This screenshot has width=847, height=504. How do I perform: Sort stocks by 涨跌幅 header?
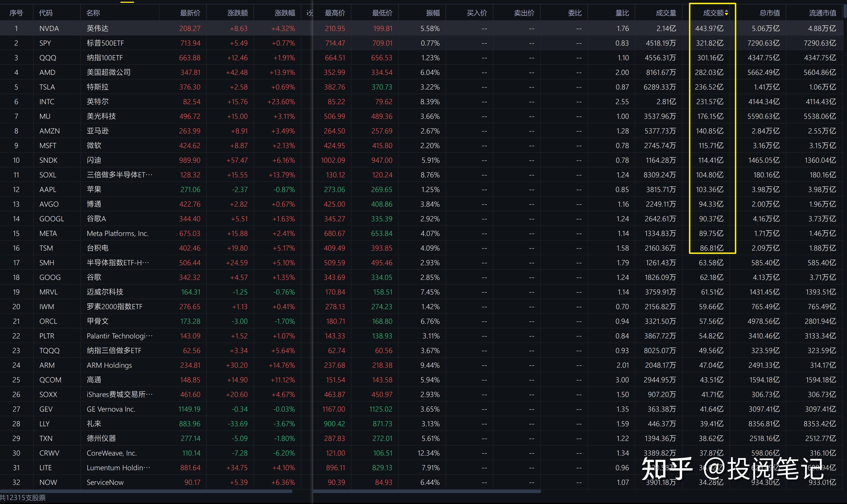285,13
